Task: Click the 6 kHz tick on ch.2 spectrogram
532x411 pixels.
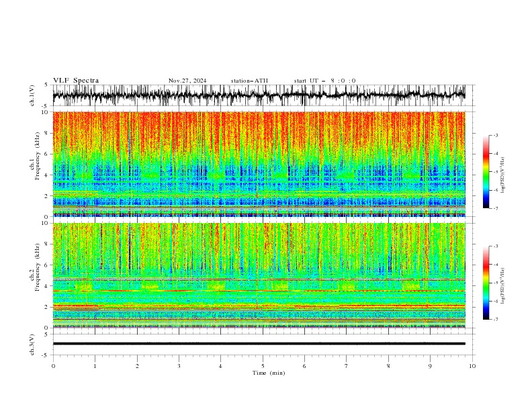Action: [x=47, y=265]
